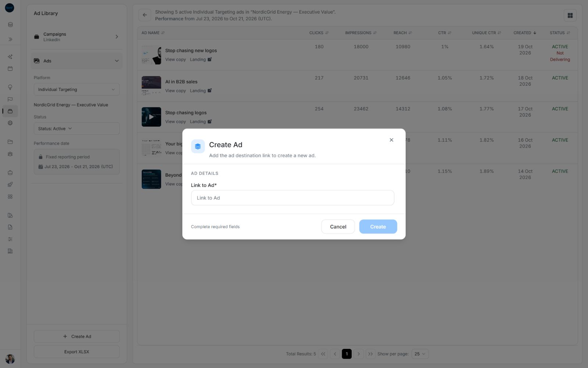Image resolution: width=588 pixels, height=368 pixels.
Task: Sort the table by CLICKS column
Action: (319, 33)
